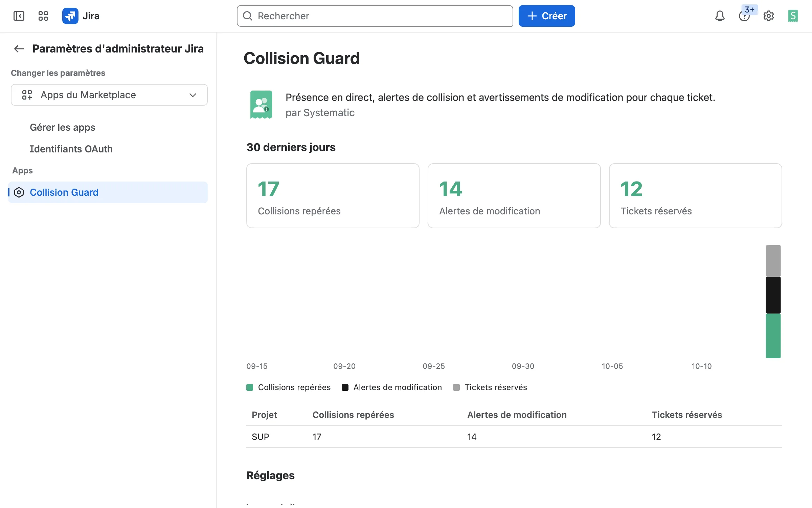812x508 pixels.
Task: Click the Réglages section heading
Action: point(271,475)
